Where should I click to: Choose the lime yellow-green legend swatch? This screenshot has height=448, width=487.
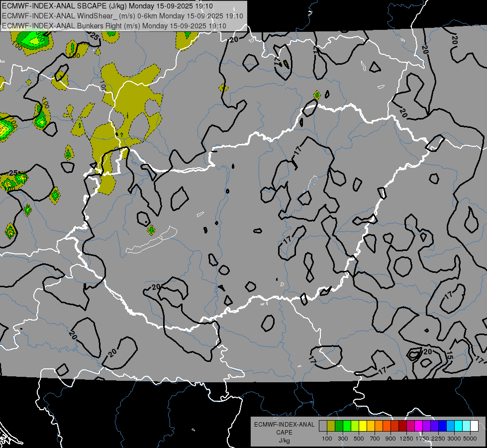pyautogui.click(x=355, y=426)
